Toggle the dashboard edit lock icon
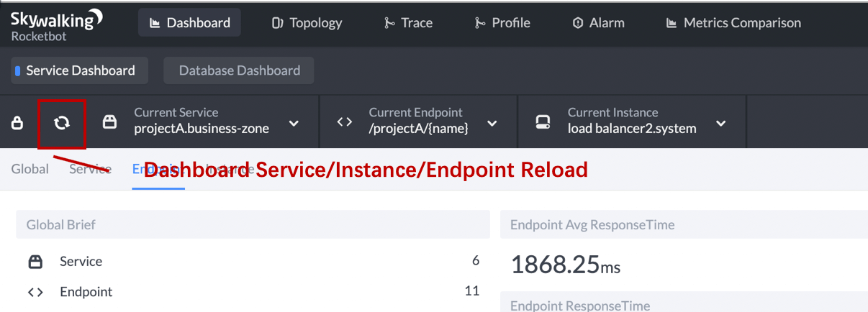 17,123
